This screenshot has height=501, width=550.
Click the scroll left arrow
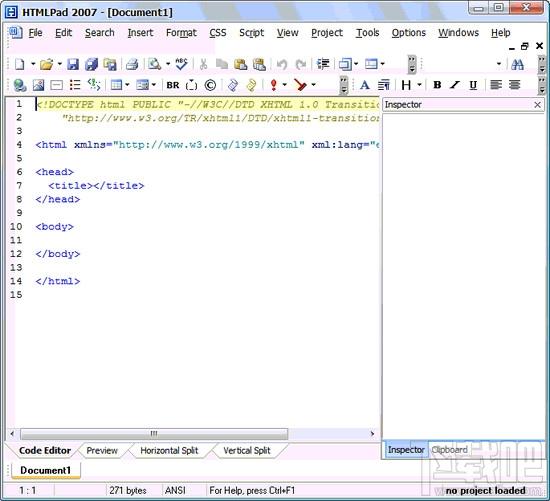point(12,434)
